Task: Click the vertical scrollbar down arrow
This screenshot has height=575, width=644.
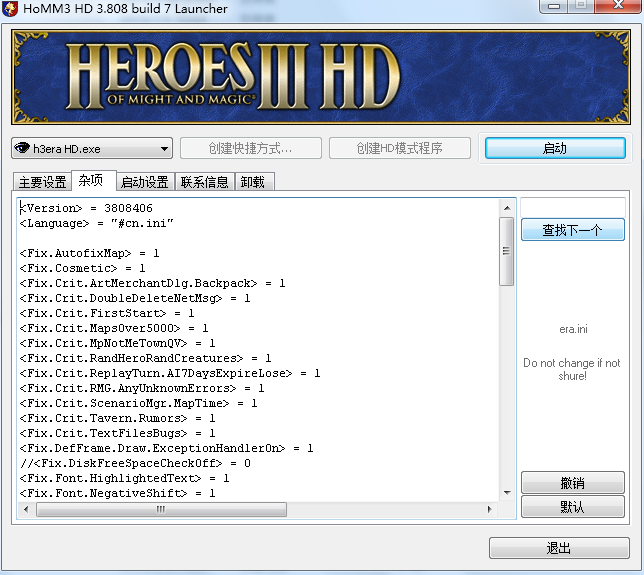Action: coord(507,492)
